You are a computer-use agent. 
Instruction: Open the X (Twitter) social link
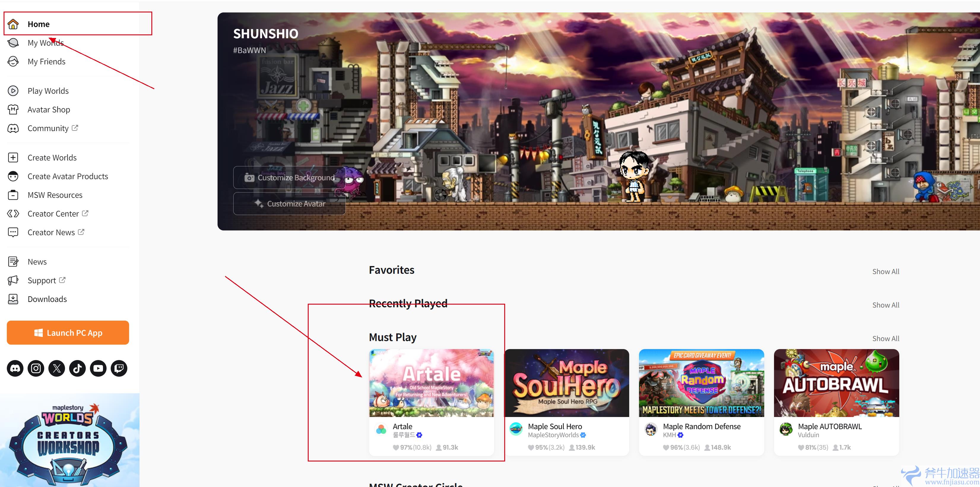[x=57, y=368]
